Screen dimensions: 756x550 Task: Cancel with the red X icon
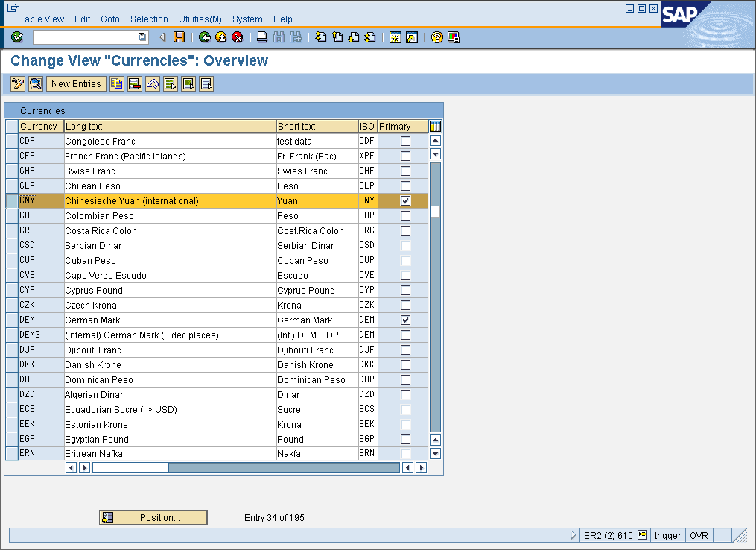tap(238, 37)
